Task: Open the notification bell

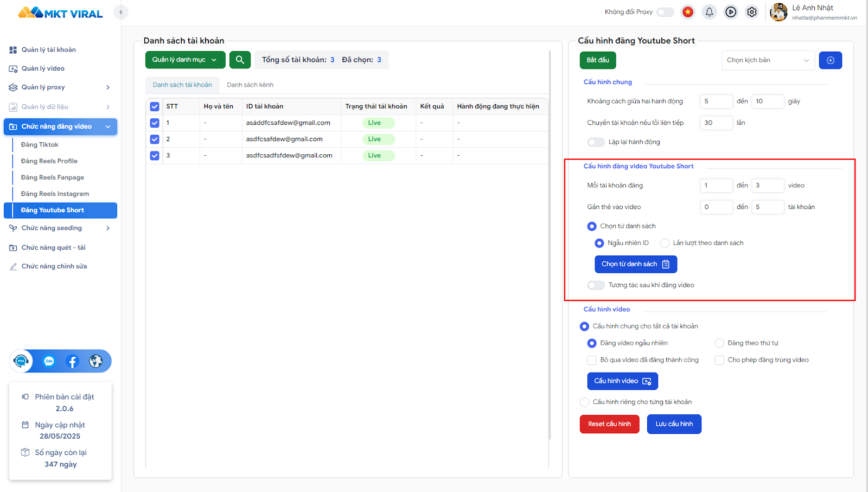Action: coord(709,12)
